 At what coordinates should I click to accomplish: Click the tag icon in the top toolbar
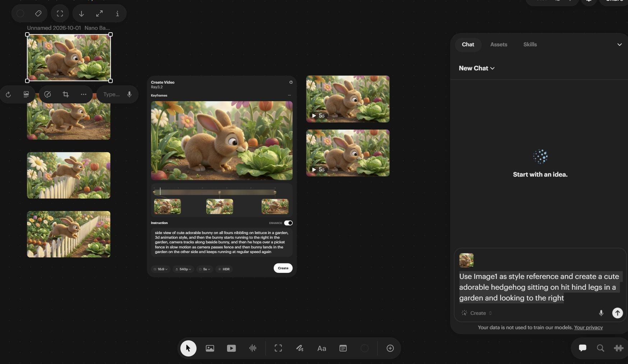pos(38,14)
